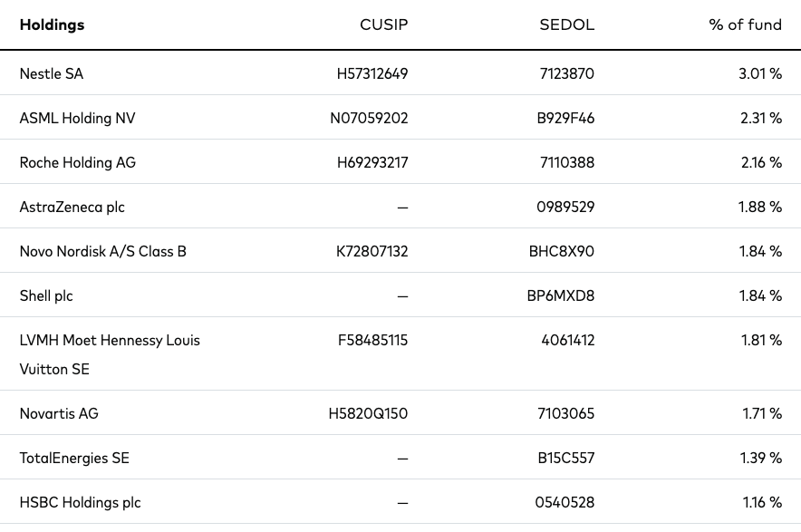Viewport: 801px width, 532px height.
Task: Click the Holdings column header
Action: tap(53, 24)
